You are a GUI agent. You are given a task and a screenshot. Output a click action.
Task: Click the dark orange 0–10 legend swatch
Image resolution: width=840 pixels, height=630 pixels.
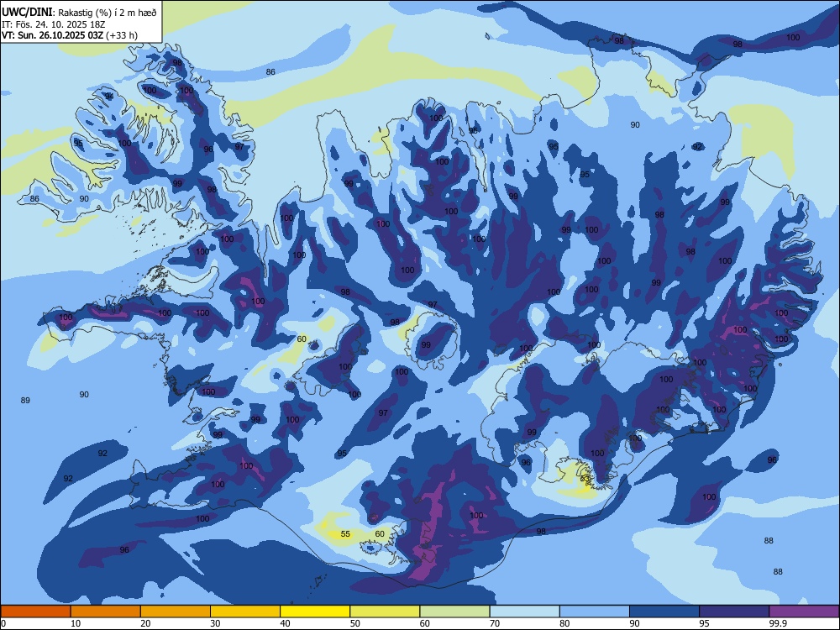[35, 612]
